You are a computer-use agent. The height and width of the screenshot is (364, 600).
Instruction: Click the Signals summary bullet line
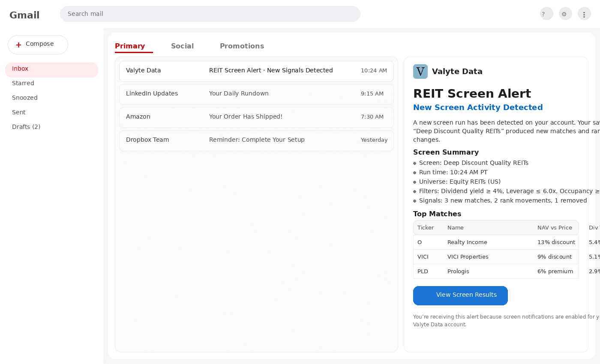pyautogui.click(x=503, y=200)
